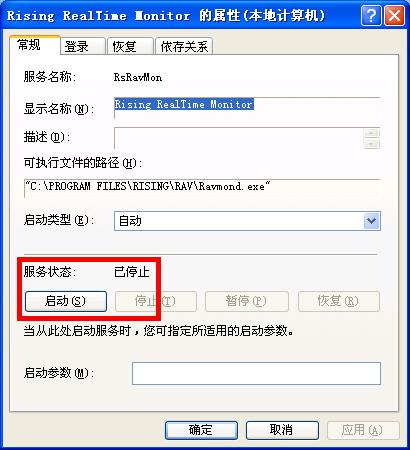
Task: Close the service properties dialog
Action: click(x=394, y=16)
